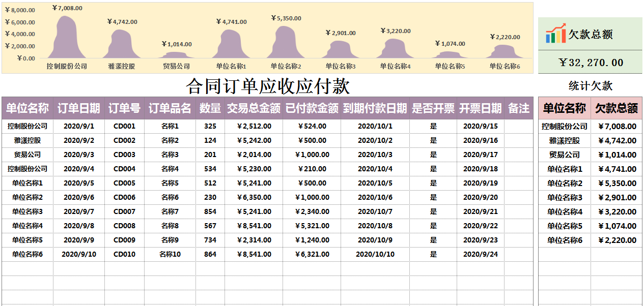Screen dimensions: 644x306
Task: Select order number CD001 in the table
Action: tap(125, 126)
